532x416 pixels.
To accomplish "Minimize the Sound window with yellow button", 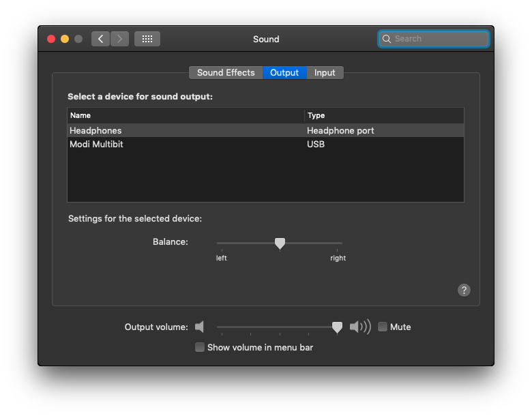I will click(65, 39).
